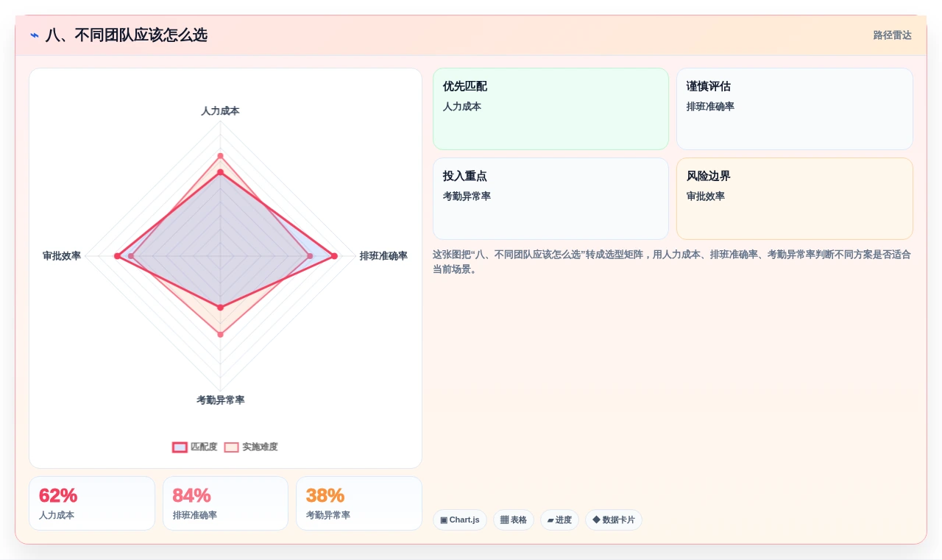This screenshot has height=560, width=942.
Task: Toggle the 匹配度 legend swatch
Action: pyautogui.click(x=180, y=447)
